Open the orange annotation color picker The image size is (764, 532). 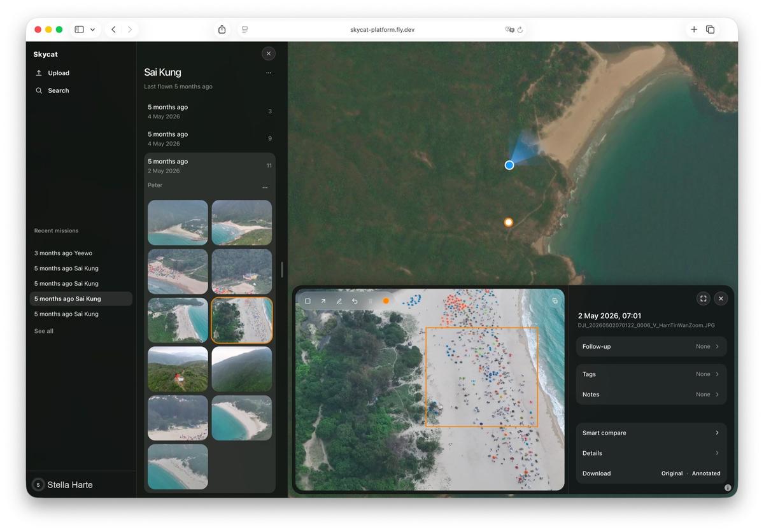[386, 301]
